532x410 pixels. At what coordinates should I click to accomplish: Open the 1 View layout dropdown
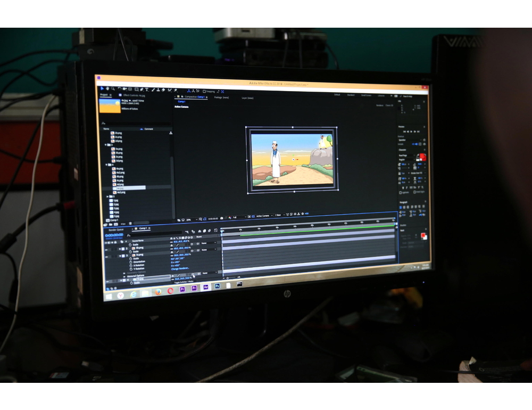coord(279,215)
